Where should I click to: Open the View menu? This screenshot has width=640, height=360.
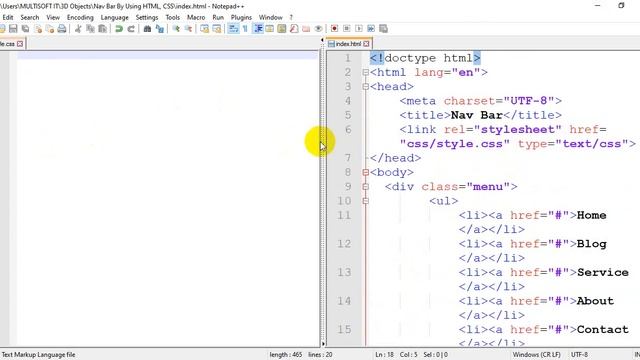pyautogui.click(x=53, y=18)
